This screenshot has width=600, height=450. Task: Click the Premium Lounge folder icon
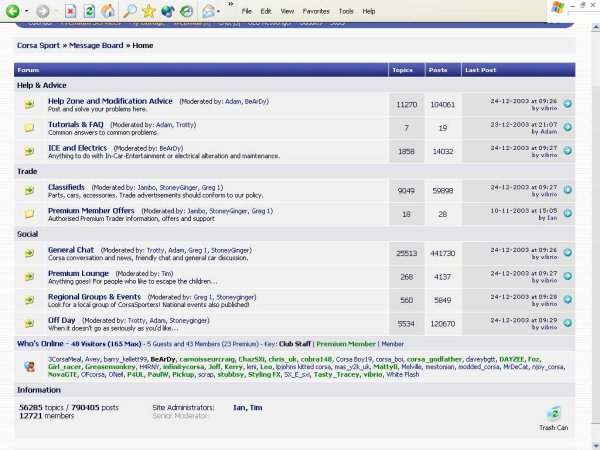[29, 276]
